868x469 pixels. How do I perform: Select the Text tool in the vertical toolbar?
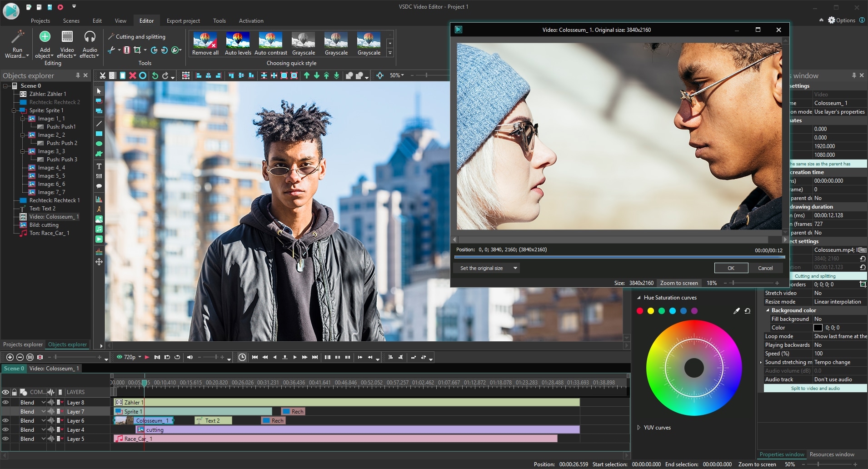click(99, 166)
